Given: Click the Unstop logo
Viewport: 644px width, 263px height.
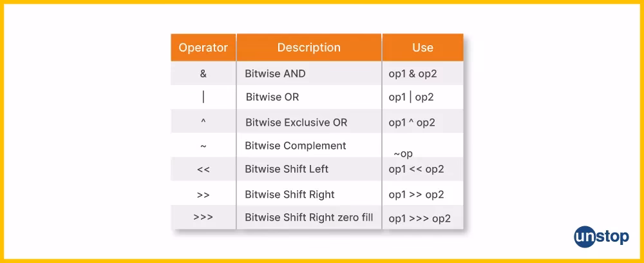Looking at the screenshot, I should [601, 237].
